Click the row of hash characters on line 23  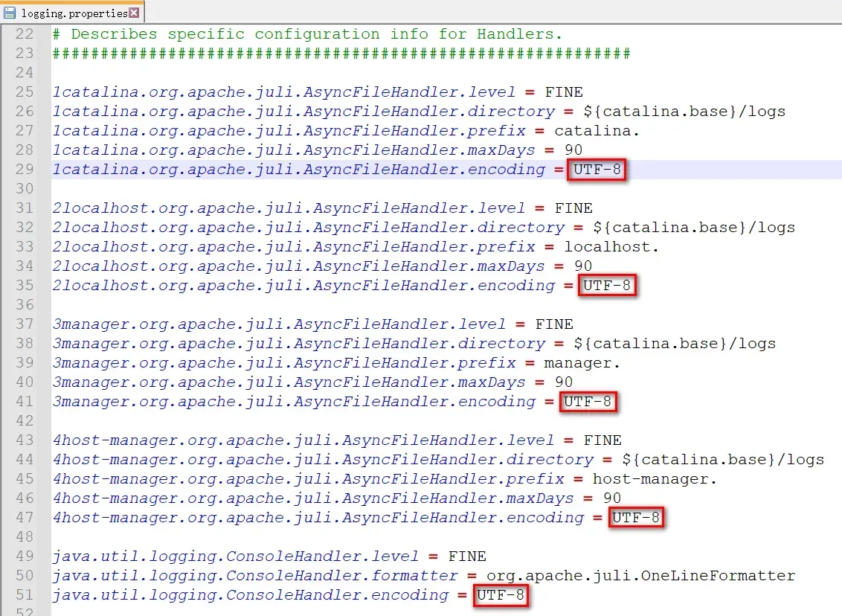341,54
